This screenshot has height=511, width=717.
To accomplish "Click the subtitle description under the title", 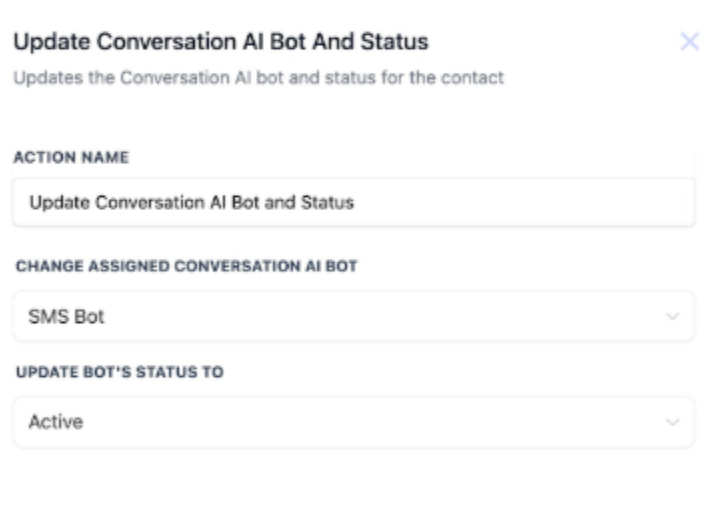I will (258, 79).
